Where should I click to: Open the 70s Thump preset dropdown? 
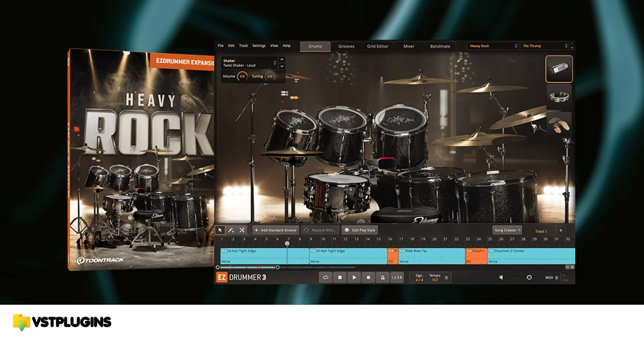tap(545, 46)
